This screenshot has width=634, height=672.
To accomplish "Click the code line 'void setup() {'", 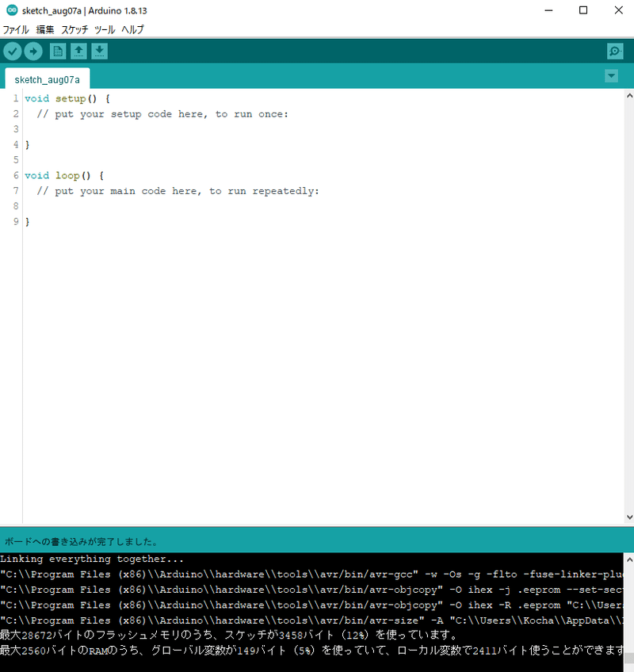I will [67, 98].
